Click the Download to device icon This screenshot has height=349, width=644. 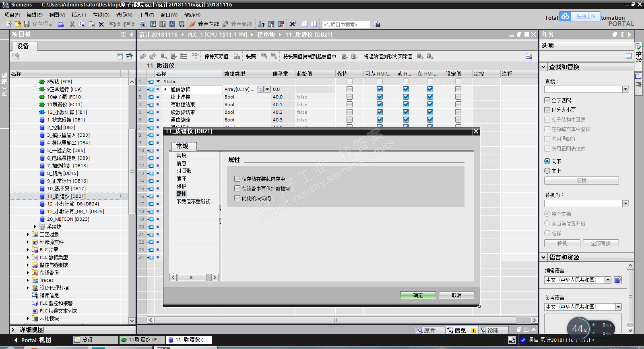[153, 24]
